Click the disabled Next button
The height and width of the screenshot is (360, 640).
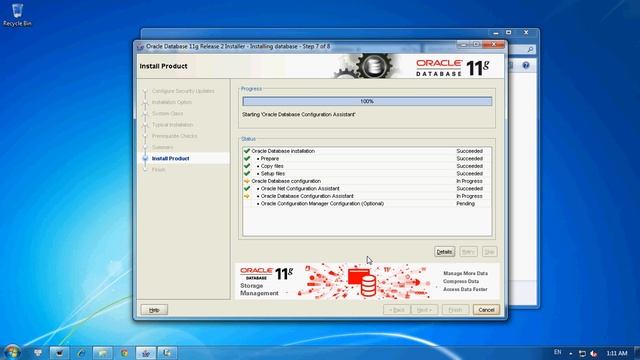point(424,310)
